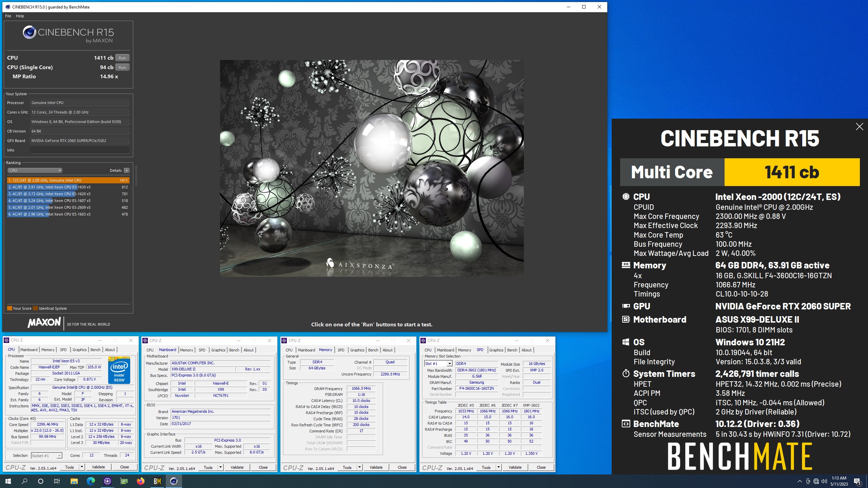Image resolution: width=868 pixels, height=488 pixels.
Task: Switch to About tab in CPU-Z Memory window
Action: tap(388, 350)
